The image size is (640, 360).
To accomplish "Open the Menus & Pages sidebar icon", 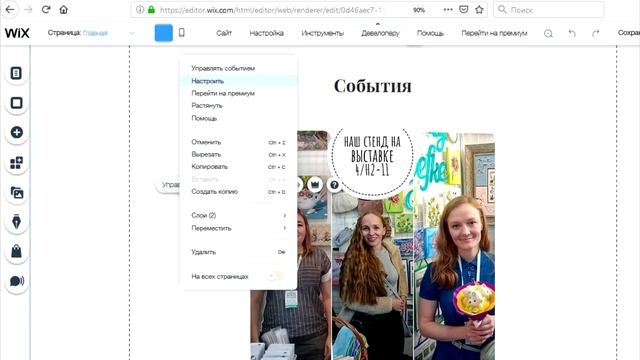I will pos(16,73).
